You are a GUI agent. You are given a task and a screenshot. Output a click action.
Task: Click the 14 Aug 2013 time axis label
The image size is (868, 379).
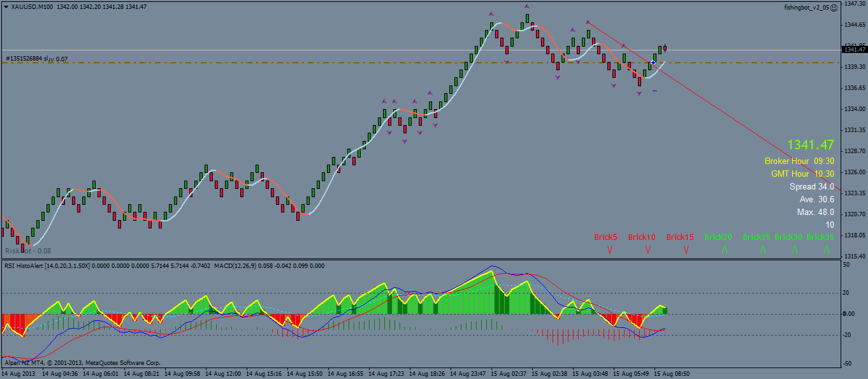tap(18, 373)
